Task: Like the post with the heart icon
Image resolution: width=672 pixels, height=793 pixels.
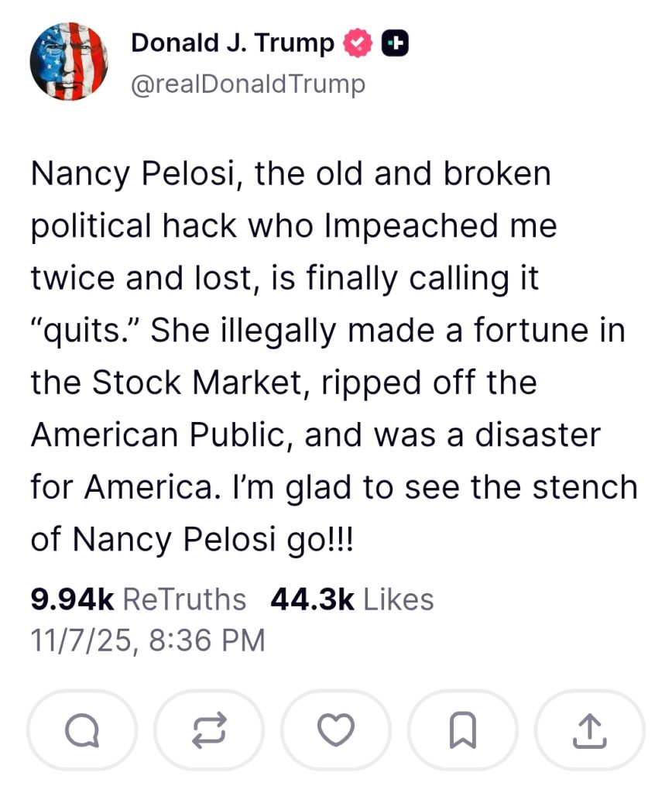Action: tap(336, 729)
